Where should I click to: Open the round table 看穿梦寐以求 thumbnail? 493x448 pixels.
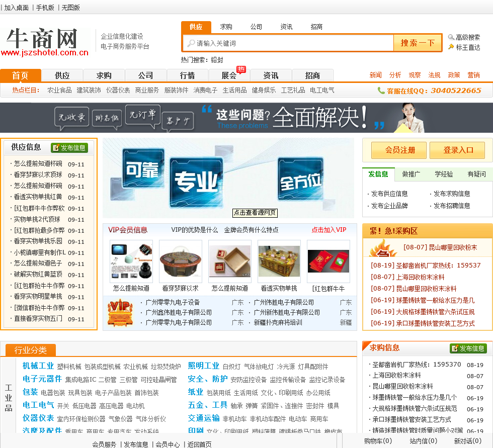pos(181,261)
